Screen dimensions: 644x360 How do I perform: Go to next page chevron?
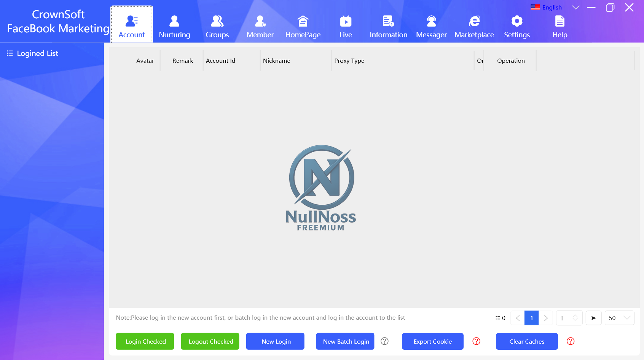point(546,318)
